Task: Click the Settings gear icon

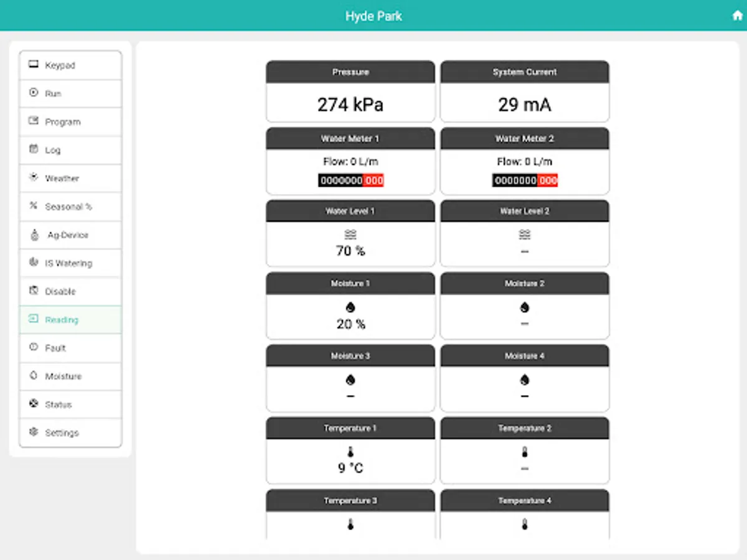Action: (x=34, y=432)
